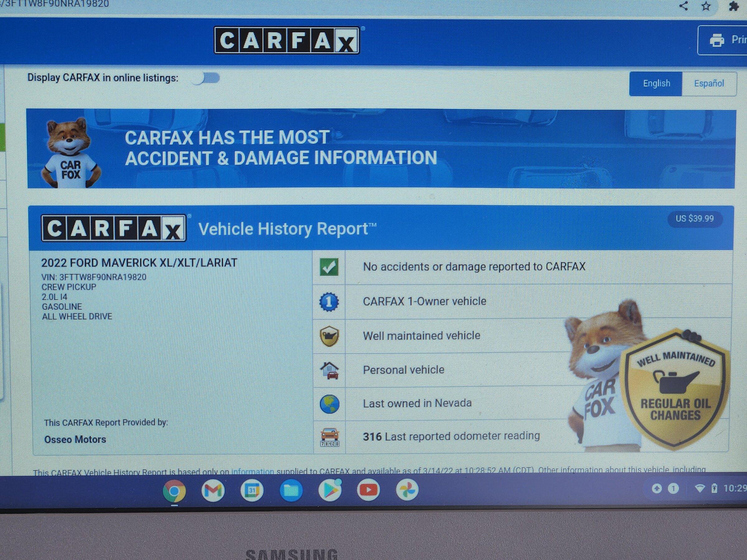
Task: Select Last owned in Nevada text
Action: [x=417, y=403]
